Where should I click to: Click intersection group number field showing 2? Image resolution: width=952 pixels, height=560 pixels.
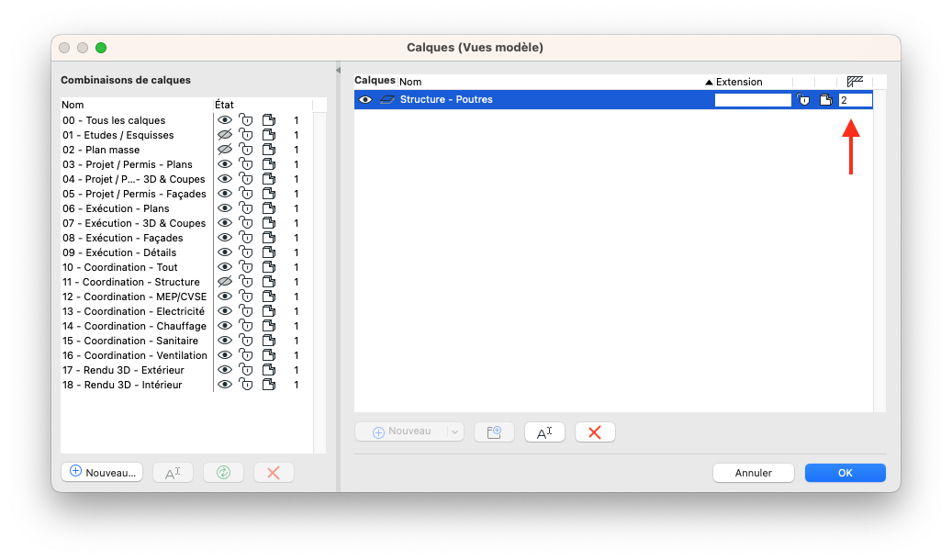(856, 100)
